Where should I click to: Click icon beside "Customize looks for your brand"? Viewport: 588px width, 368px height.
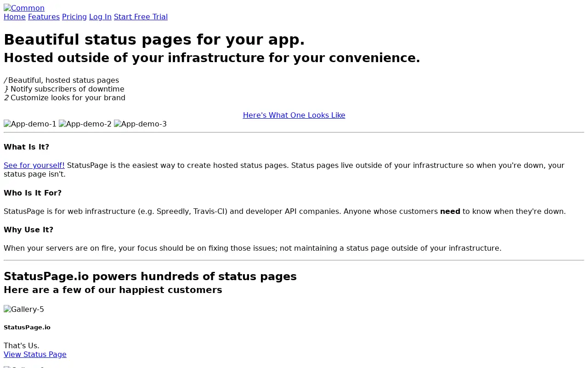tap(6, 98)
